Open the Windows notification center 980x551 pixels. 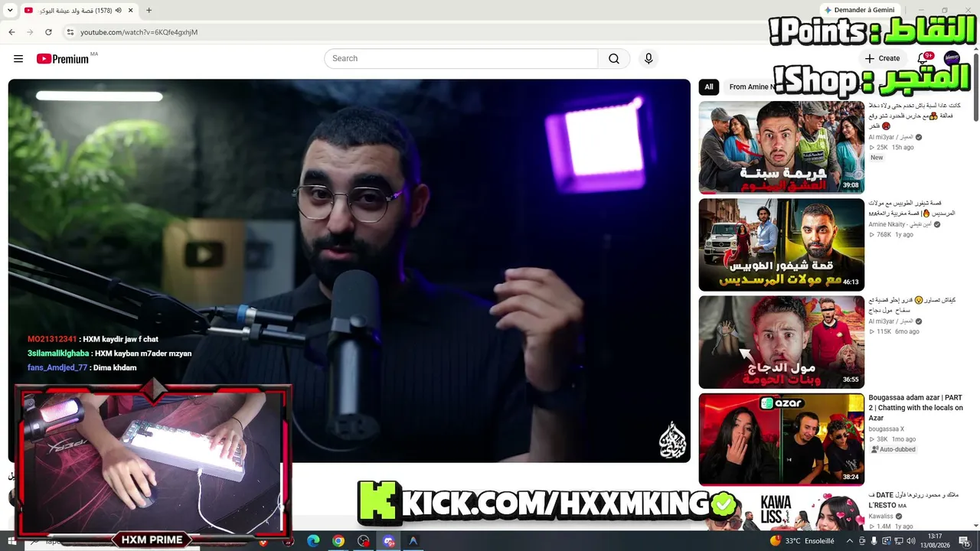964,541
